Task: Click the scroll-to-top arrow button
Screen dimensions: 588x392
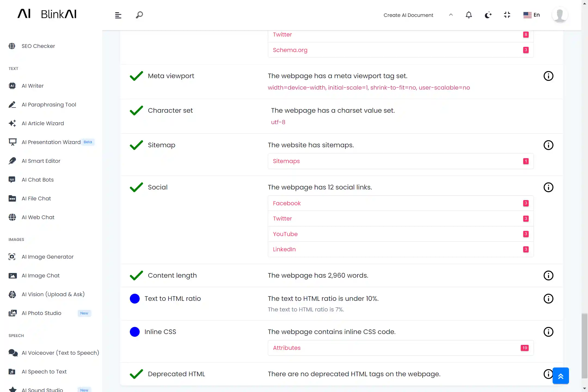Action: click(561, 376)
